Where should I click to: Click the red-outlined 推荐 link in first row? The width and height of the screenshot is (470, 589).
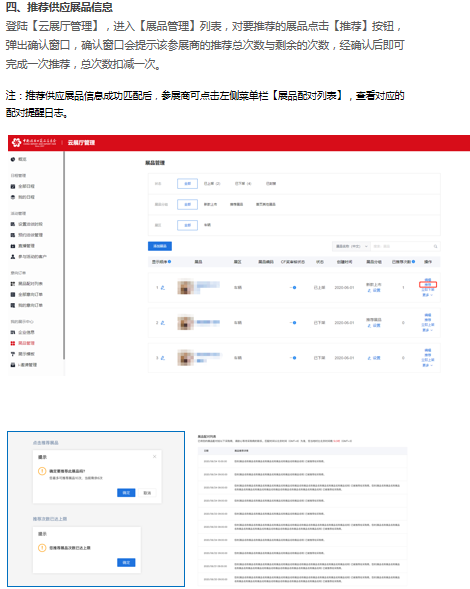point(428,285)
